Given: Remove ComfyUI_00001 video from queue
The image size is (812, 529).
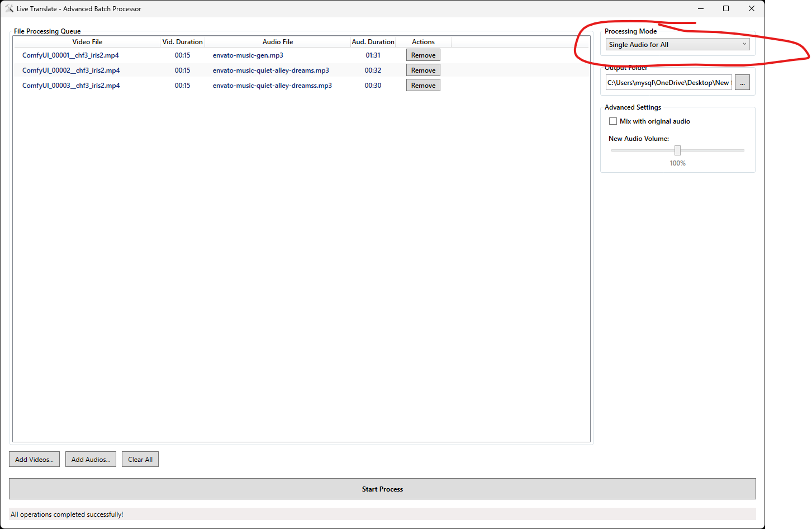Looking at the screenshot, I should 423,55.
